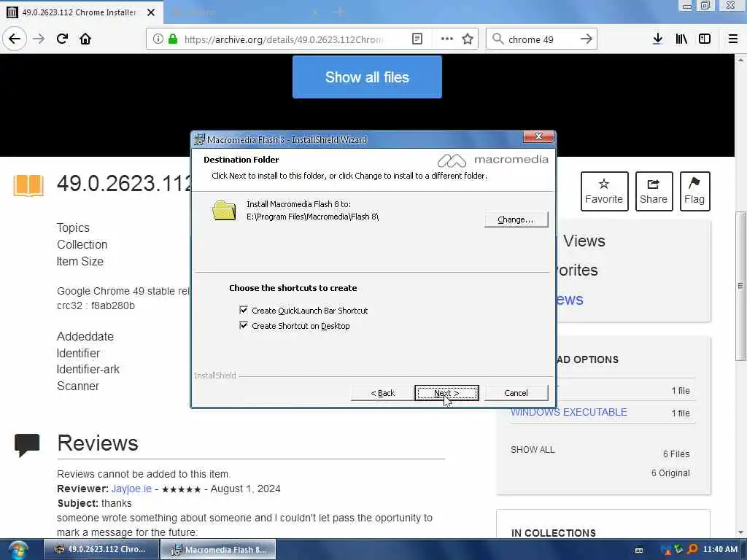Screen dimensions: 747x560
Task: Open the Firefox hamburger menu
Action: pos(733,39)
